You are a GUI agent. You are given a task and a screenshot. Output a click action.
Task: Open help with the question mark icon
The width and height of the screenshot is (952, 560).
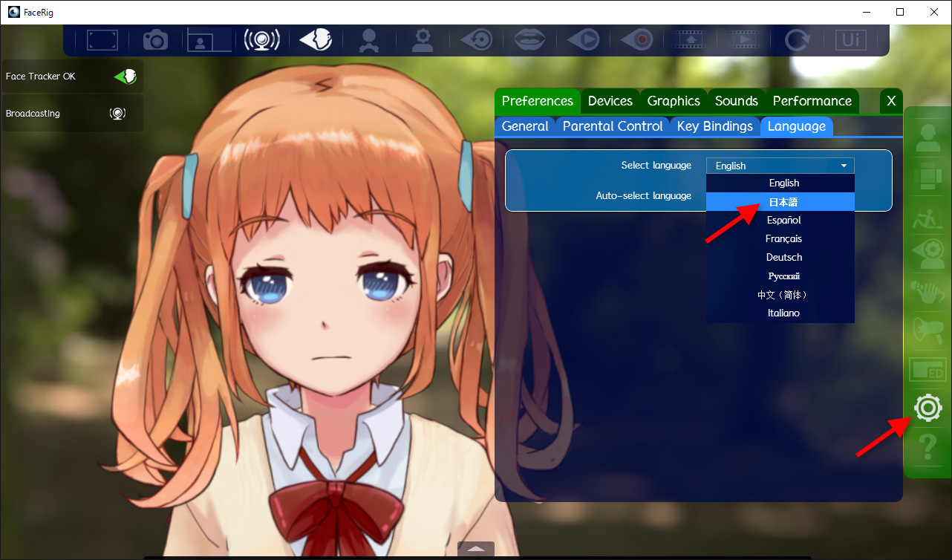click(x=928, y=447)
